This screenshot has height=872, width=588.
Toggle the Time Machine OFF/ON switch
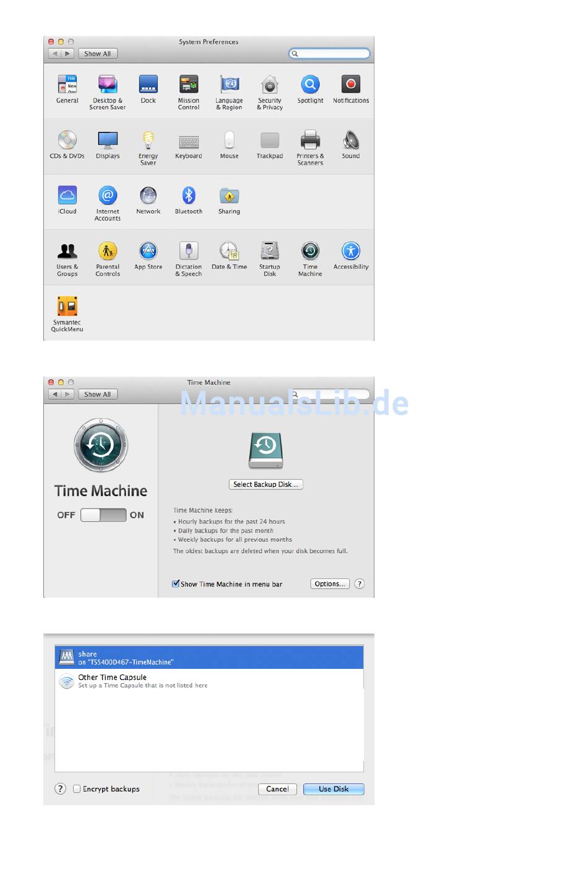103,515
